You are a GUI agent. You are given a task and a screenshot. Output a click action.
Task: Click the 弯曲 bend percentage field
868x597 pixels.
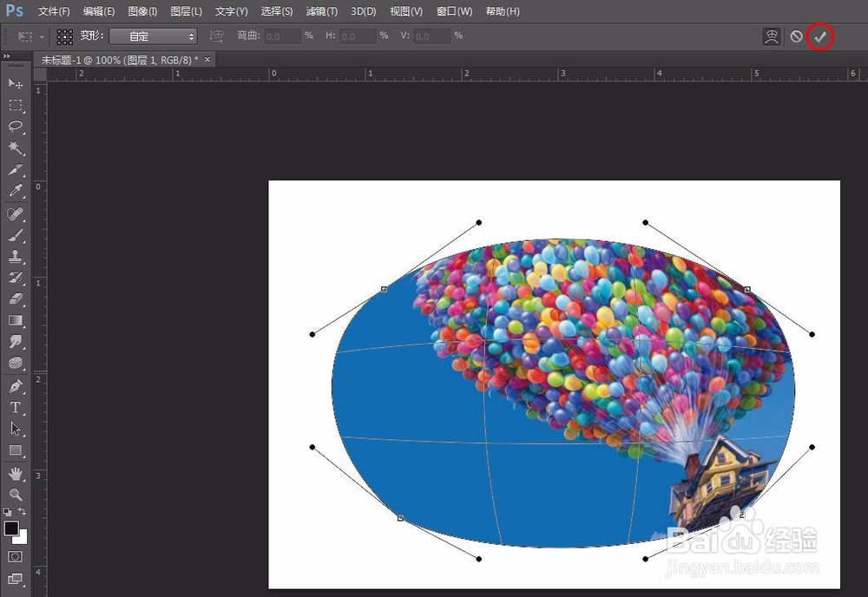pos(283,36)
